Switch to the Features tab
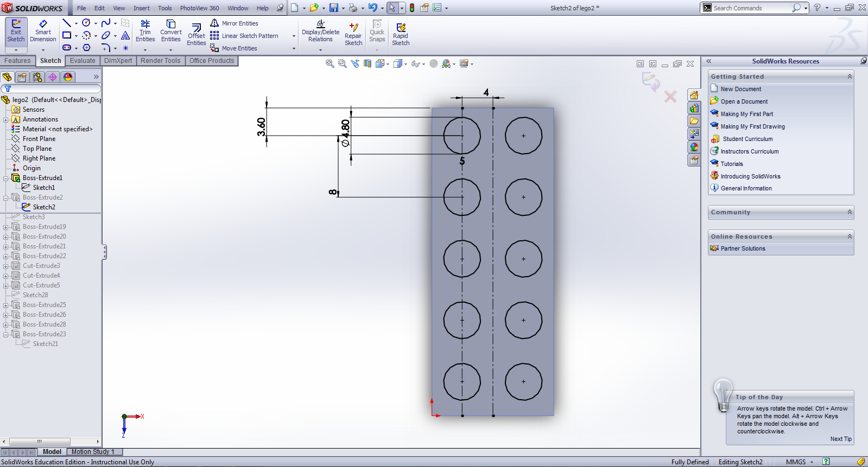The height and width of the screenshot is (467, 868). [17, 61]
